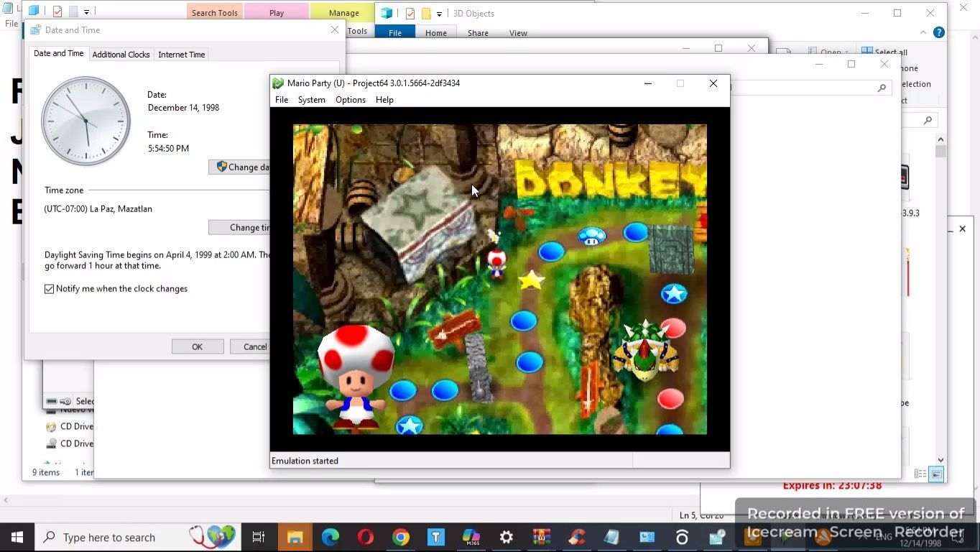The width and height of the screenshot is (980, 552).
Task: Click the vertical scrollbar down arrow
Action: (x=940, y=460)
